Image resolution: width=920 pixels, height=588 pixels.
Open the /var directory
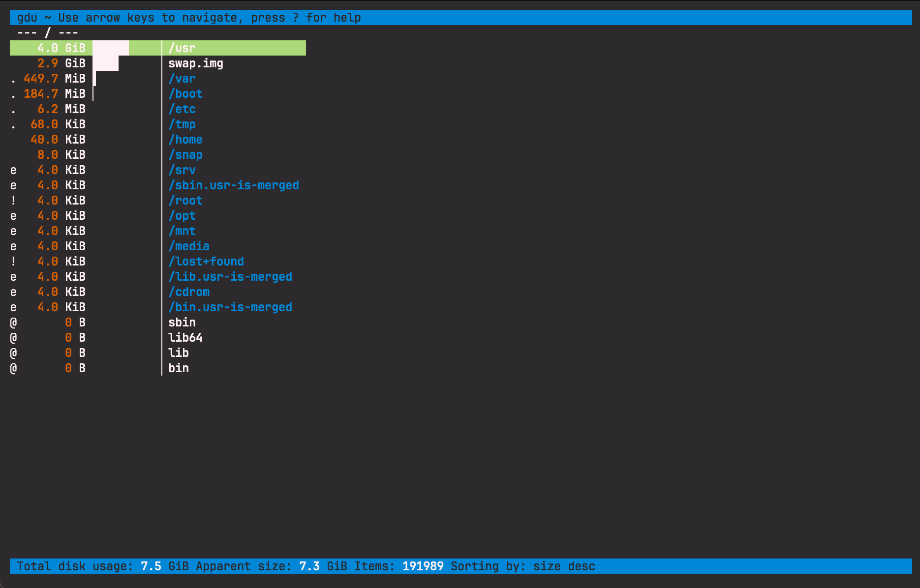(x=182, y=78)
